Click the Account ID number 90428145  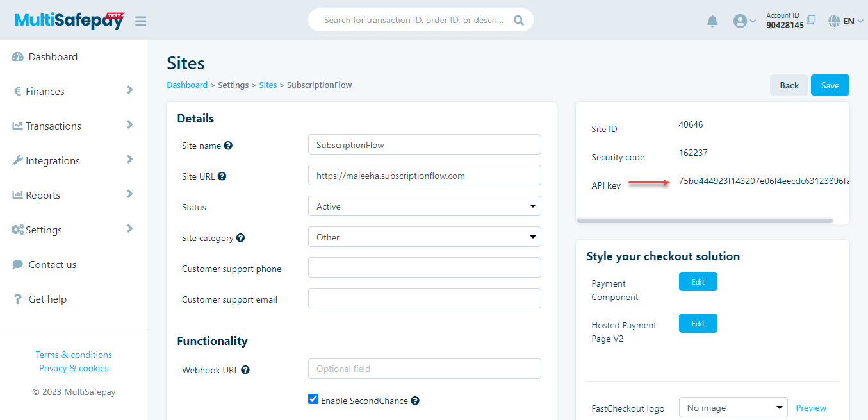click(785, 25)
